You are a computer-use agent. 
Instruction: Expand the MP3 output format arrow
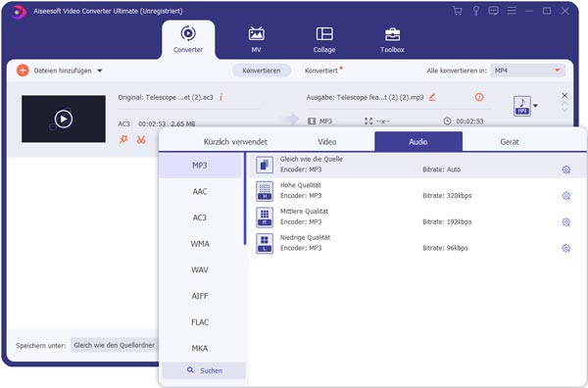coord(535,106)
